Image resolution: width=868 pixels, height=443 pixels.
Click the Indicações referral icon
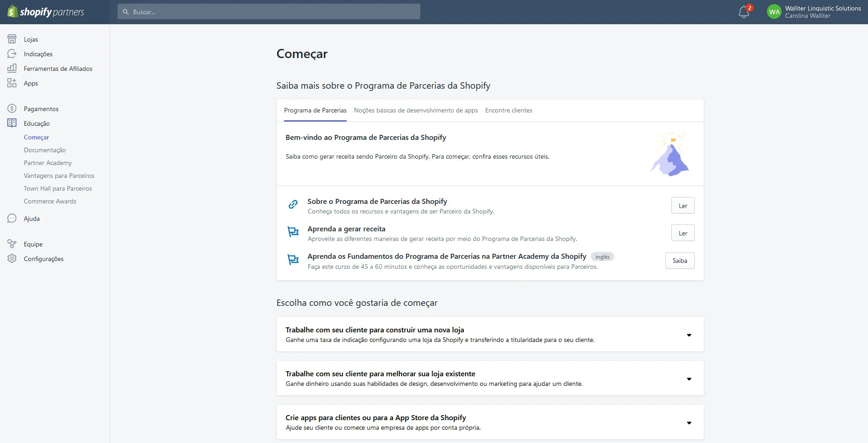click(12, 53)
